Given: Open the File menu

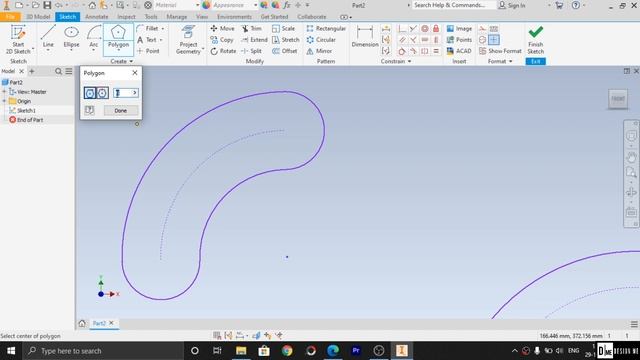Looking at the screenshot, I should click(11, 17).
